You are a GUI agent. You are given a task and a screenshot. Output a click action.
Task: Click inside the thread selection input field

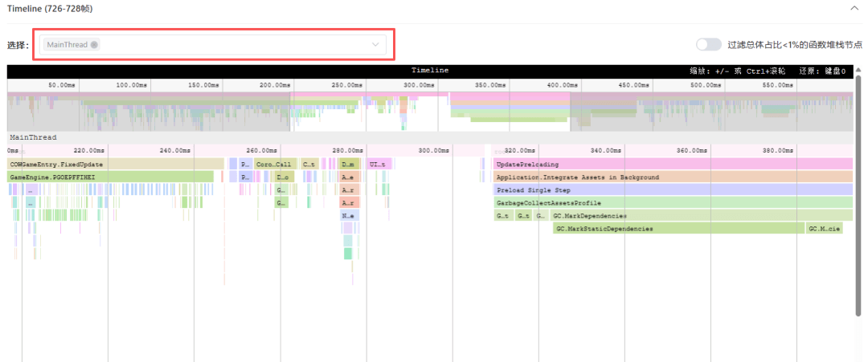212,45
